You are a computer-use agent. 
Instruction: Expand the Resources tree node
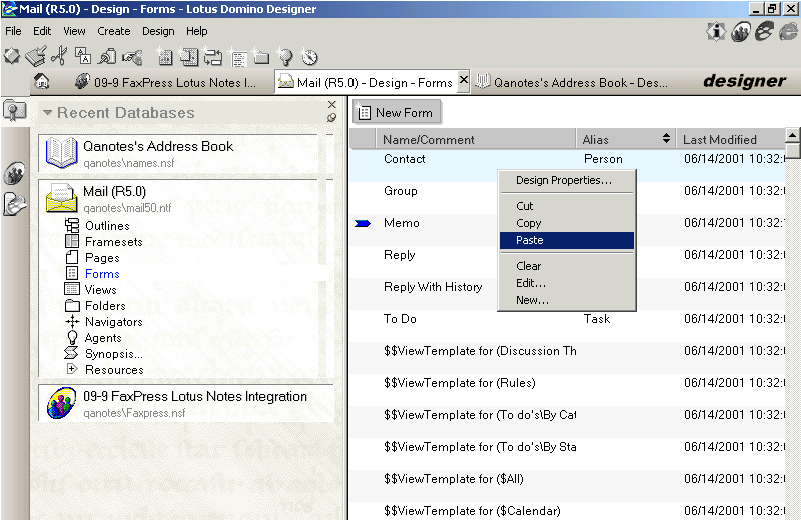click(72, 369)
